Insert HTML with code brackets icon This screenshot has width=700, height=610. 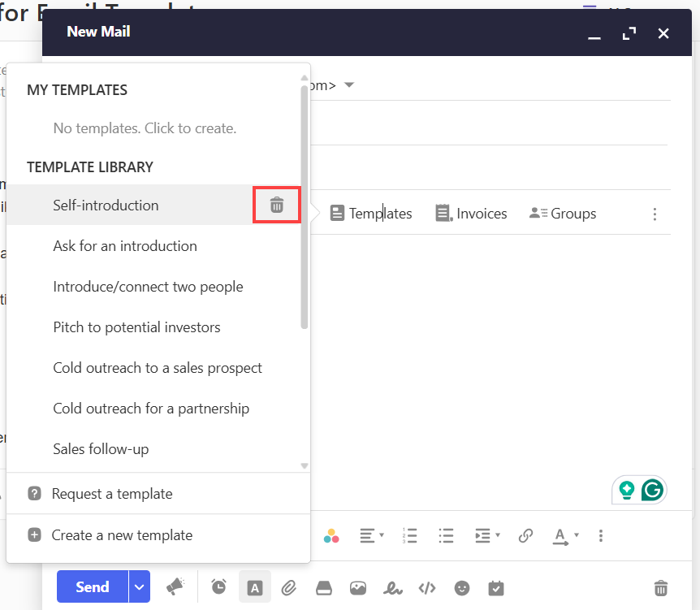tap(427, 588)
